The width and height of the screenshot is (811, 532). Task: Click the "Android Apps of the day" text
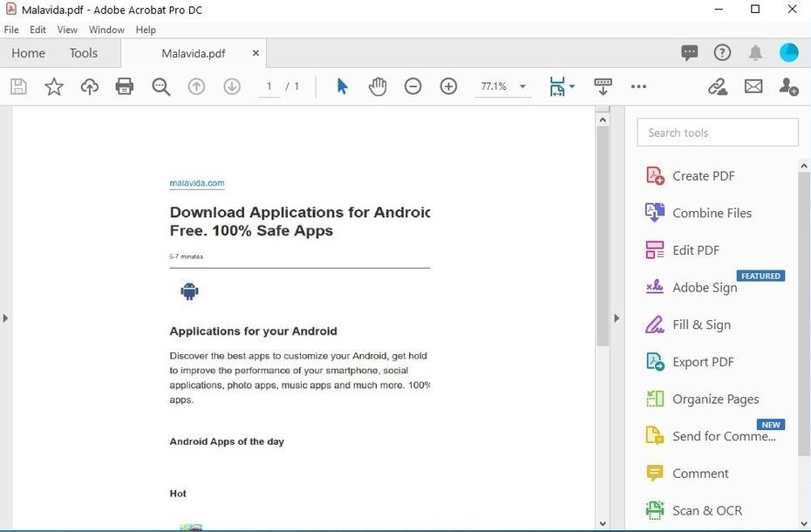point(227,441)
